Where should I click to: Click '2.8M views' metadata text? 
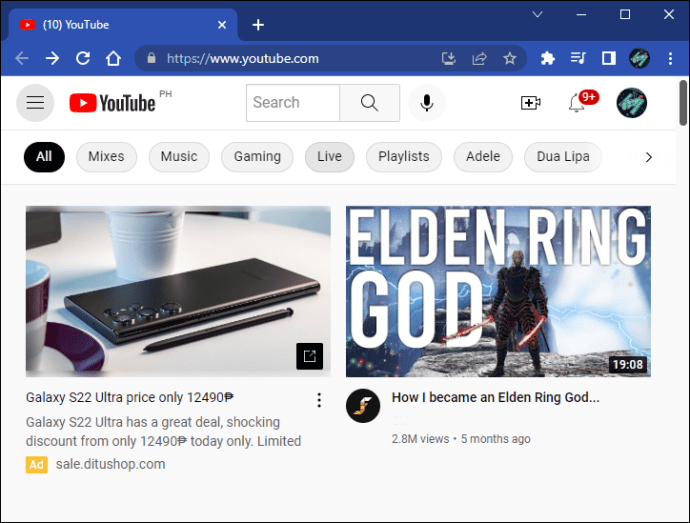click(x=420, y=439)
